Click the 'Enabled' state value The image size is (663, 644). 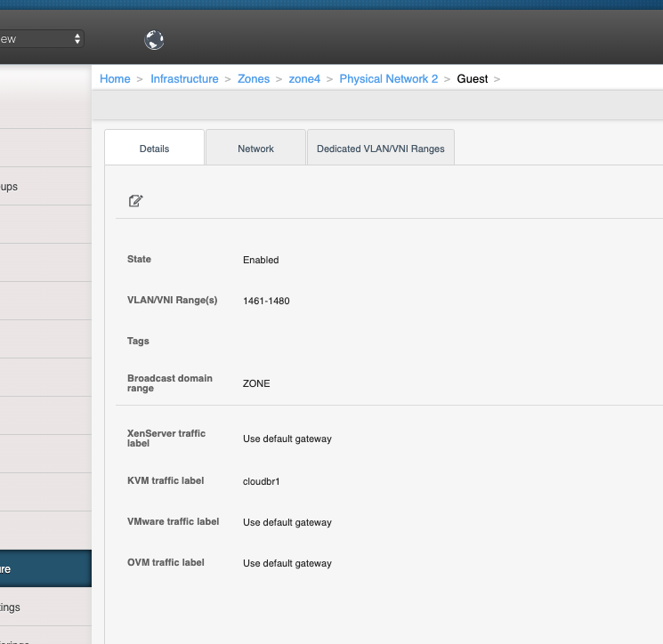tap(261, 260)
